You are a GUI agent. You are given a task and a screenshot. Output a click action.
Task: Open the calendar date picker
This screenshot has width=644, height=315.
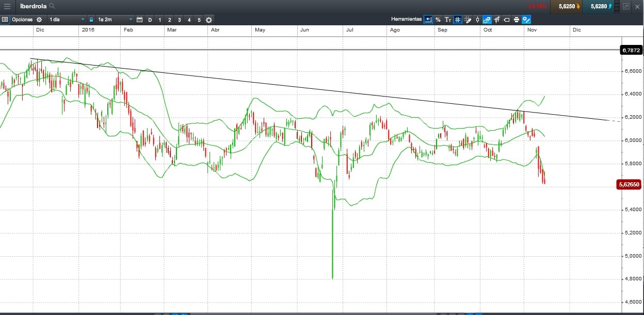(139, 20)
